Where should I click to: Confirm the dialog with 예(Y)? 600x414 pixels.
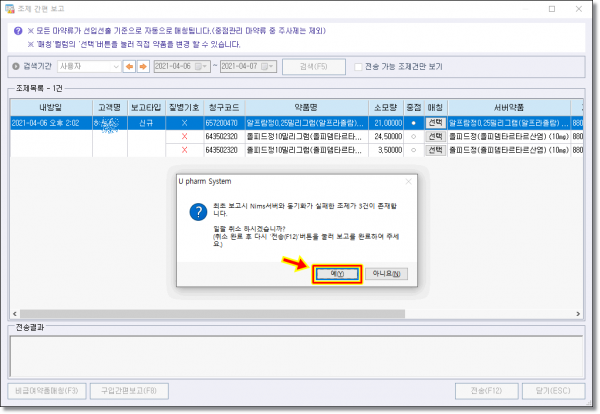tap(336, 273)
